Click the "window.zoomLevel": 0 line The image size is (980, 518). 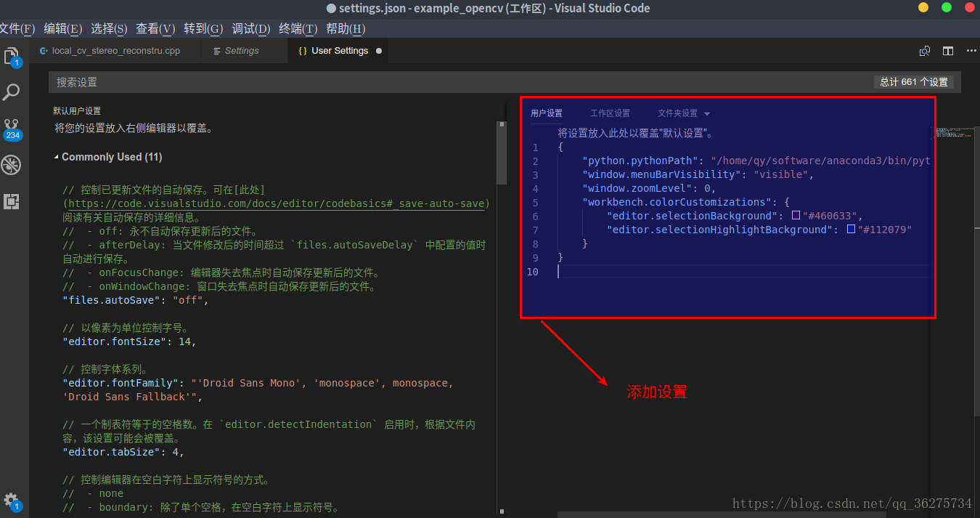650,188
